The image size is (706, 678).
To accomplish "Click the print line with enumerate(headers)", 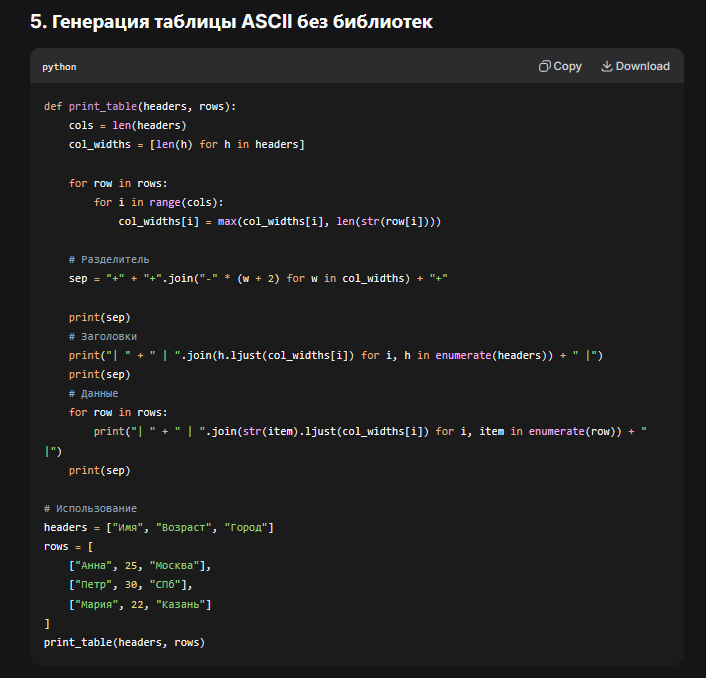I will click(x=336, y=356).
